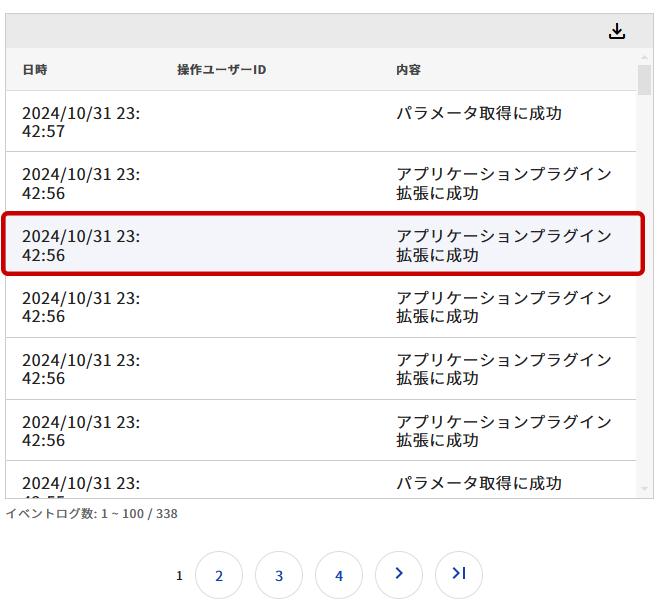Click the download icon above the log table

(x=617, y=31)
